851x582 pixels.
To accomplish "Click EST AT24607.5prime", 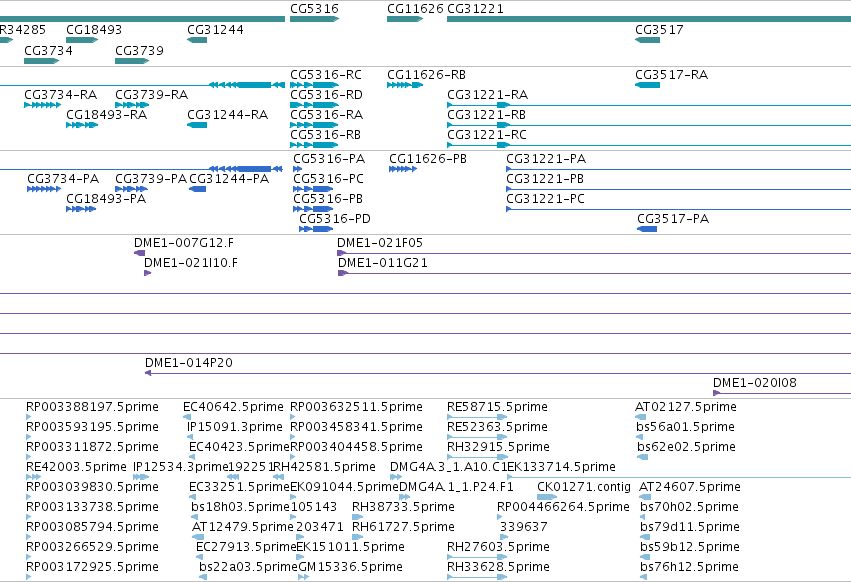I will pos(645,497).
